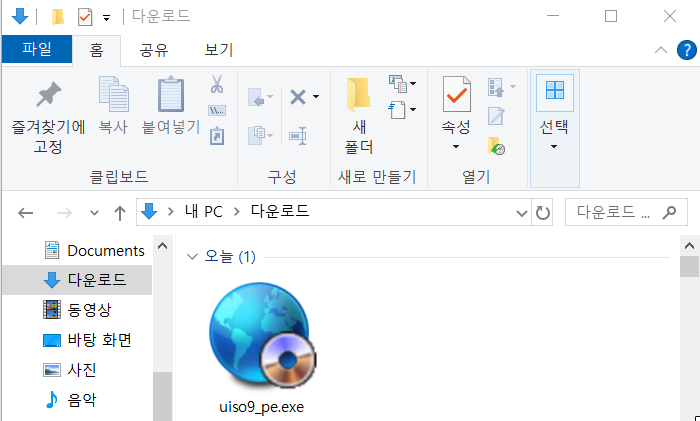Viewport: 700px width, 421px height.
Task: Click the Cut scissors icon
Action: [x=217, y=83]
